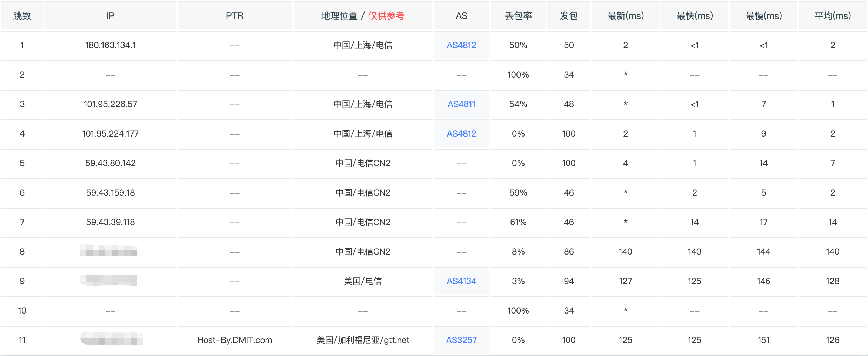Select the 美国/加利福尼亚/gtt.net location cell

coord(363,340)
